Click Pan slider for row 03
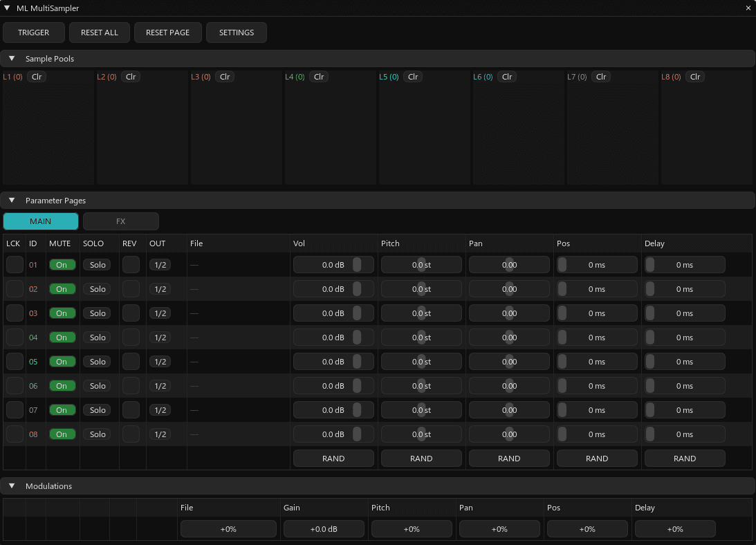 pyautogui.click(x=509, y=313)
